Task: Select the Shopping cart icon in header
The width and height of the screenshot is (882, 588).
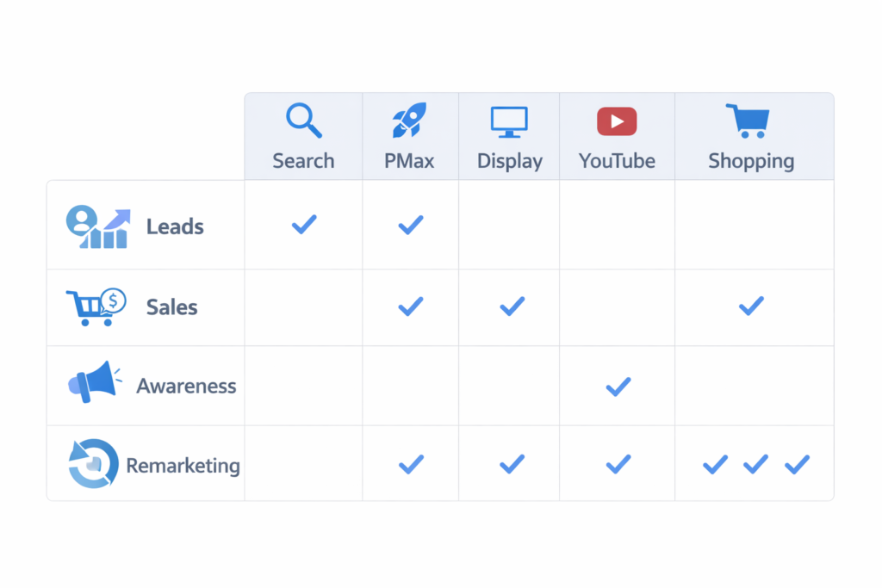Action: click(748, 121)
